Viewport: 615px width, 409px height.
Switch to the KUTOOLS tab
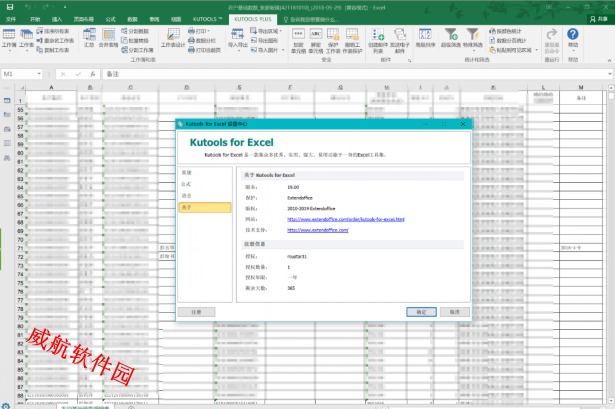[x=207, y=19]
